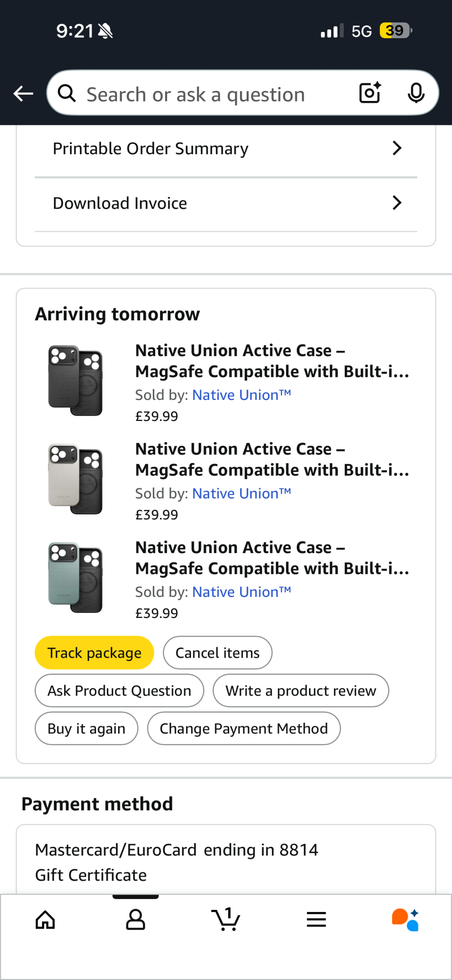Select Write a product review
The image size is (452, 980).
coord(301,690)
